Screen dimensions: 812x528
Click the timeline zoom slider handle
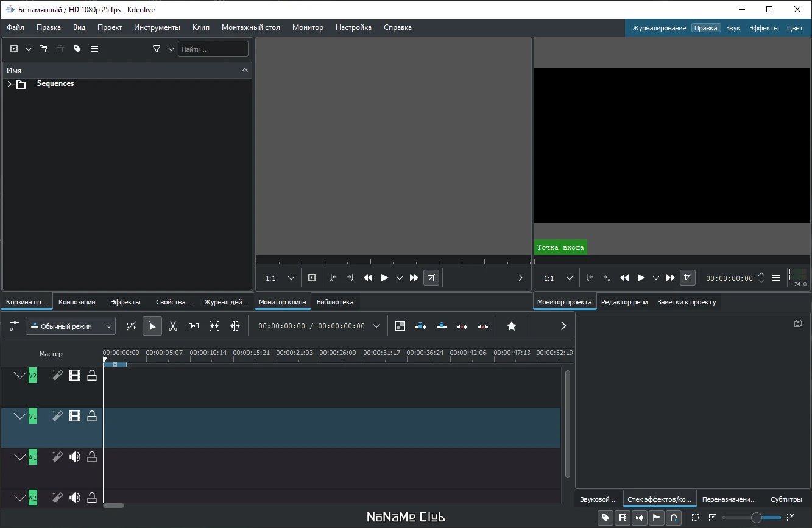(x=756, y=518)
